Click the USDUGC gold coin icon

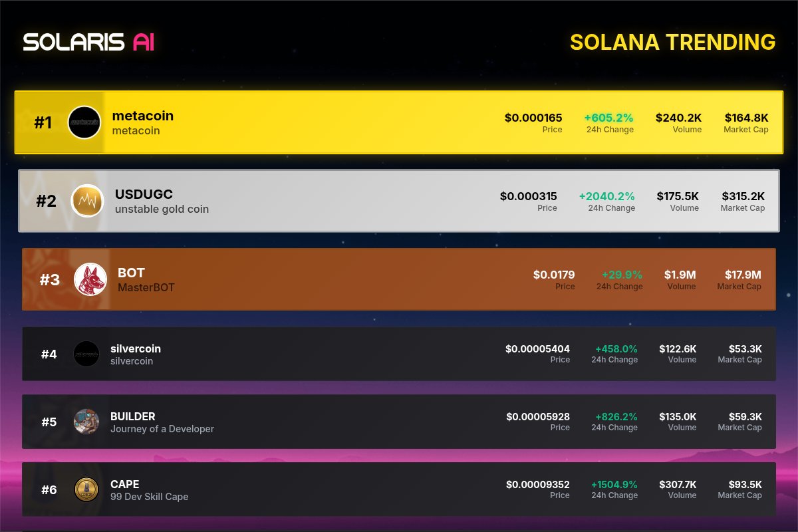coord(88,201)
